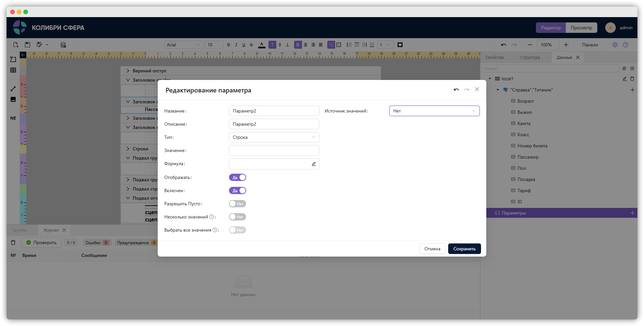Toggle the Несколько значений switch

pyautogui.click(x=238, y=217)
